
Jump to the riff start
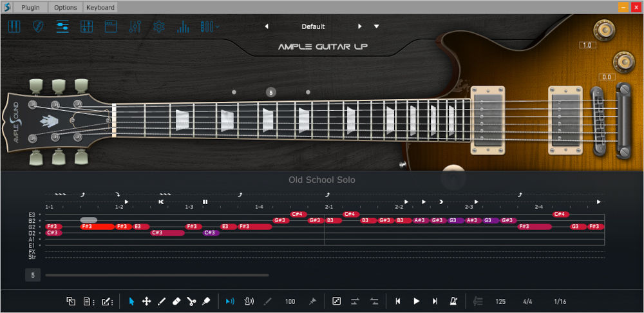[x=397, y=301]
